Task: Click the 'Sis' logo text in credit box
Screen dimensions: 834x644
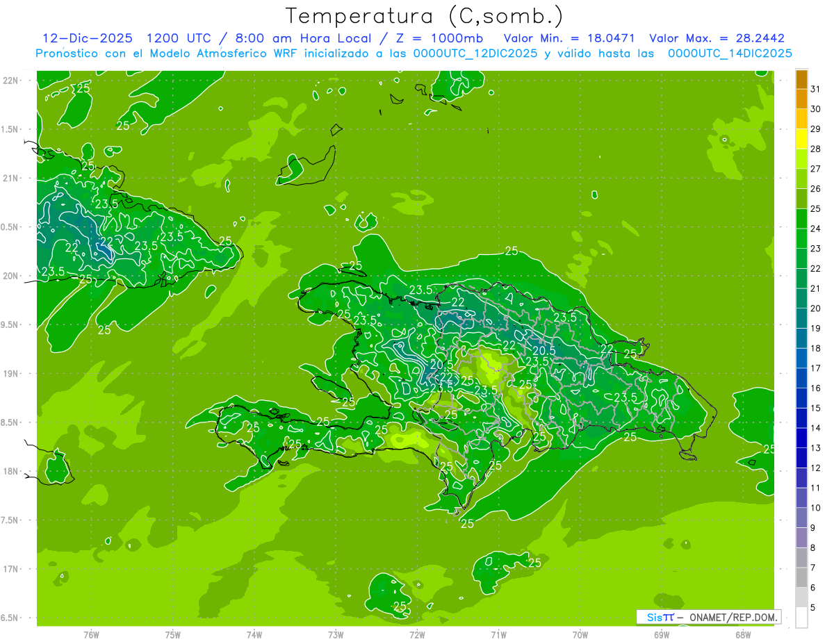Action: [654, 617]
